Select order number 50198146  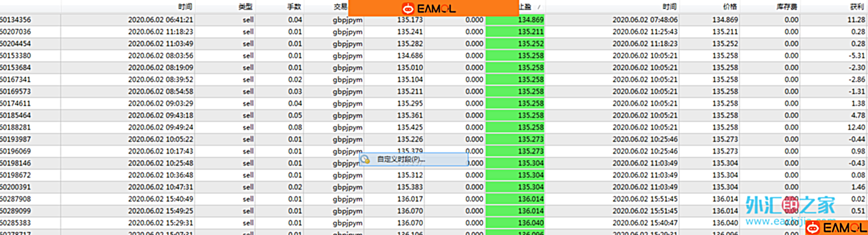[15, 163]
